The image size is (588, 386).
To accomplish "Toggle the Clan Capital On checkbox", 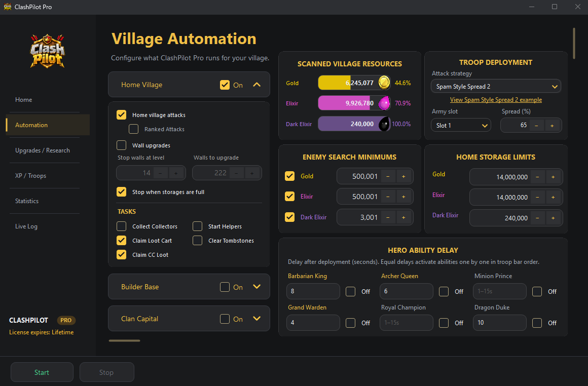I will click(x=225, y=319).
